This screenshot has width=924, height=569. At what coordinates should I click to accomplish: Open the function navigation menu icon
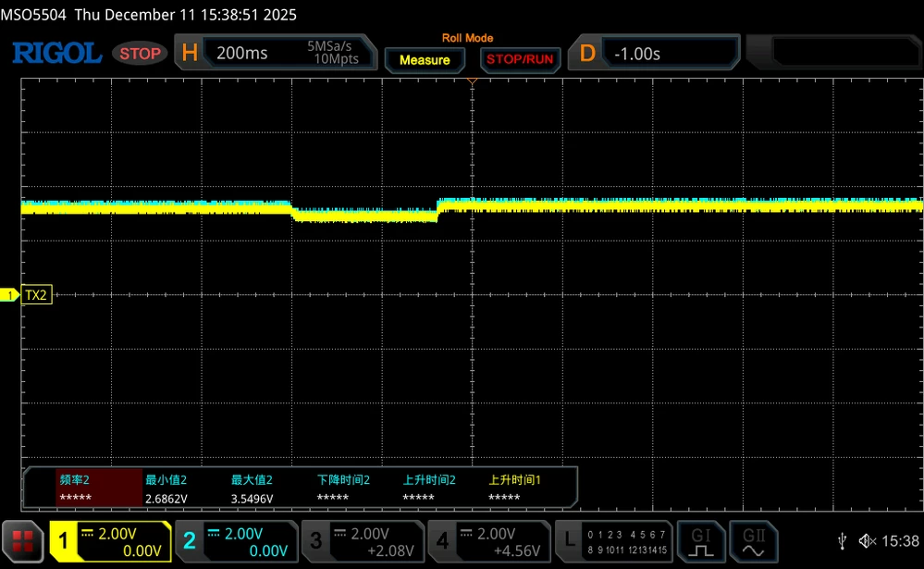click(24, 540)
